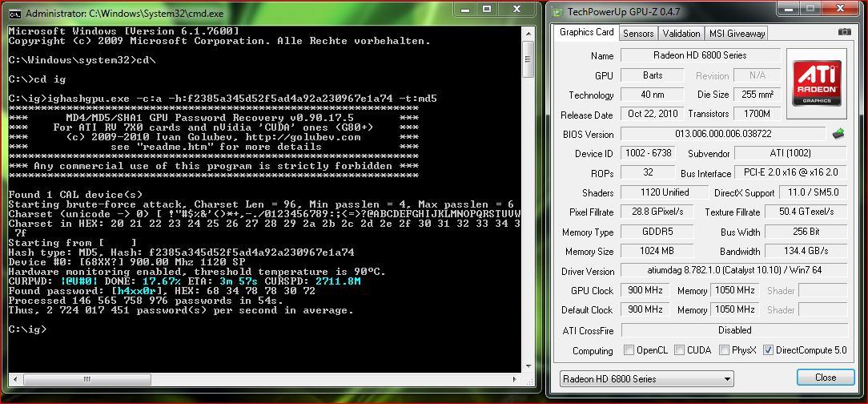This screenshot has width=868, height=404.
Task: Click the cmd.exe title bar icon
Action: click(17, 12)
